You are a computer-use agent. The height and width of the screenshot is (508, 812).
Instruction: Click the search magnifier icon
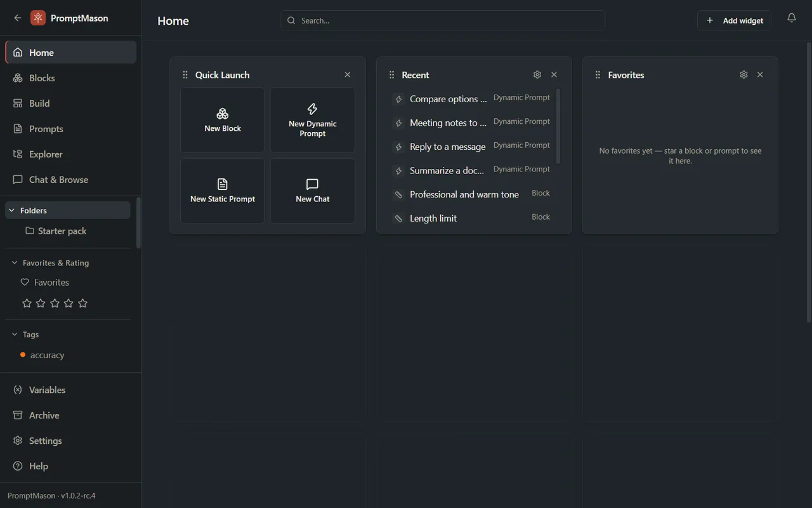point(291,20)
